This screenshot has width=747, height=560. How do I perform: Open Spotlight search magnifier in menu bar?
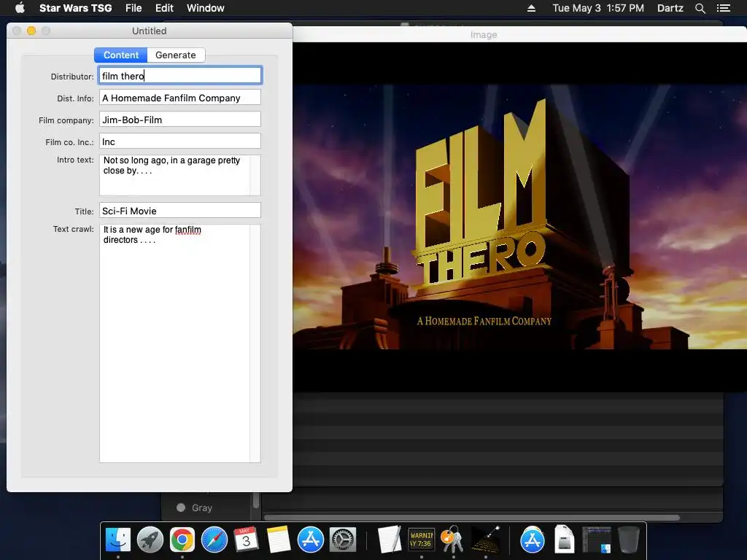coord(700,8)
